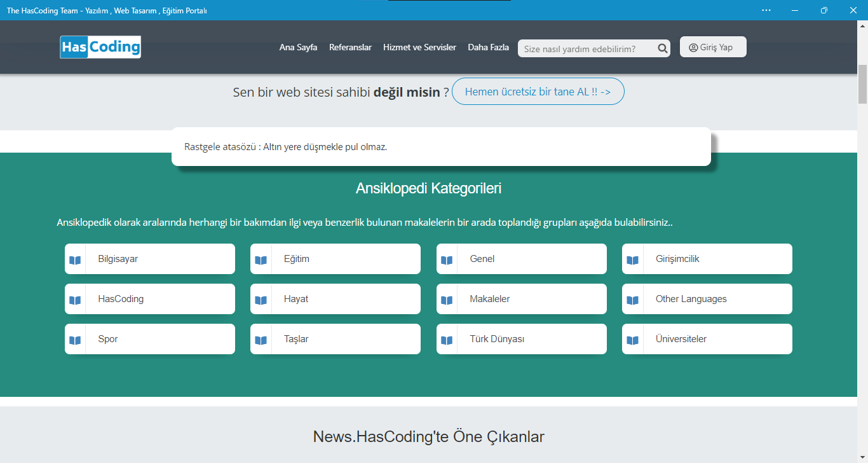Click the book icon beside Türk Dünyası

[447, 340]
